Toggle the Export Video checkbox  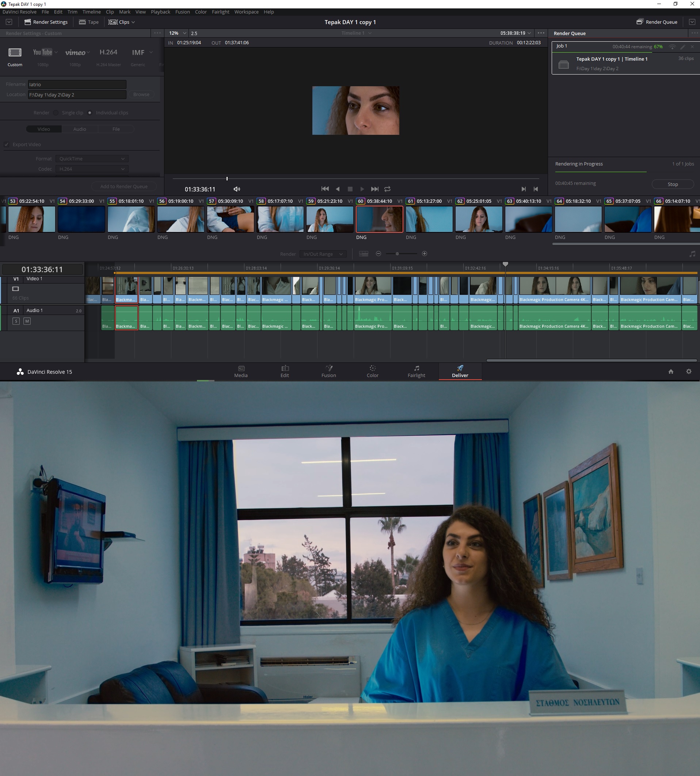click(7, 145)
